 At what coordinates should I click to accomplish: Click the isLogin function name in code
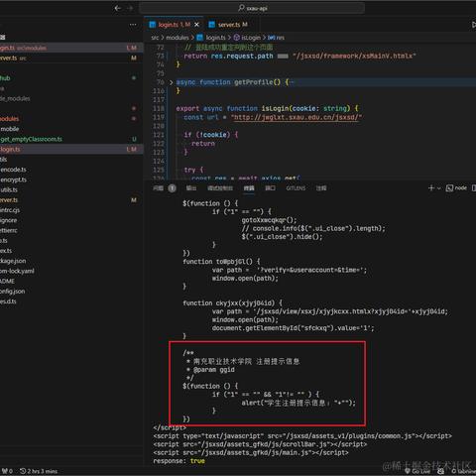pyautogui.click(x=276, y=108)
